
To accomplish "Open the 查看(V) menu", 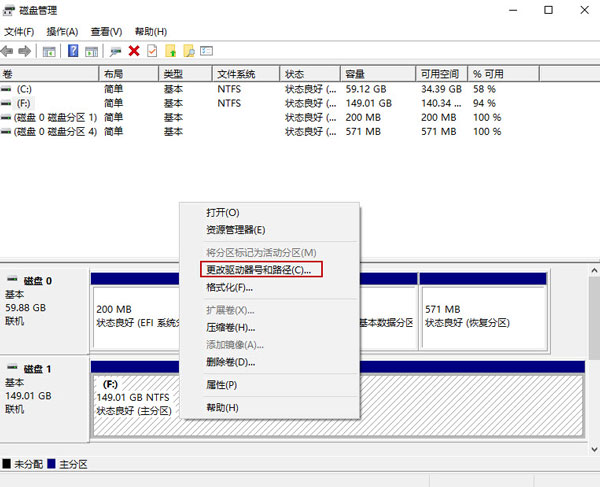I will [x=106, y=32].
